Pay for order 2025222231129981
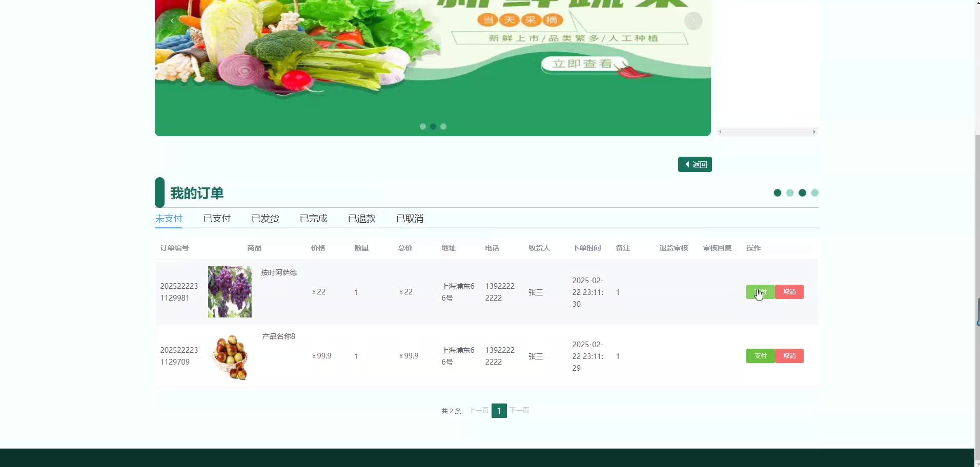The image size is (980, 467). coord(761,292)
